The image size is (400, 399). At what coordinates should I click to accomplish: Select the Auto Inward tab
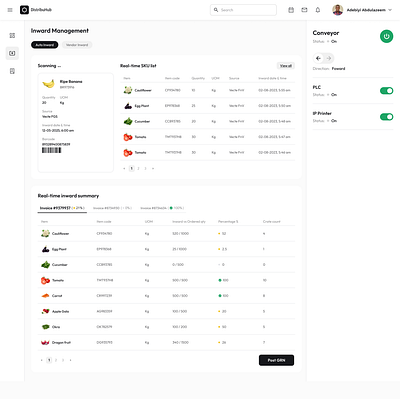tap(45, 45)
